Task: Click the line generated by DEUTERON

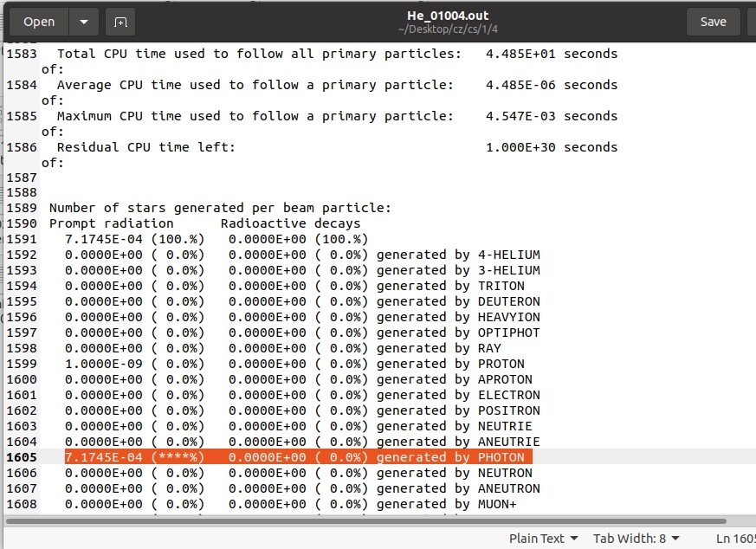Action: [x=302, y=301]
